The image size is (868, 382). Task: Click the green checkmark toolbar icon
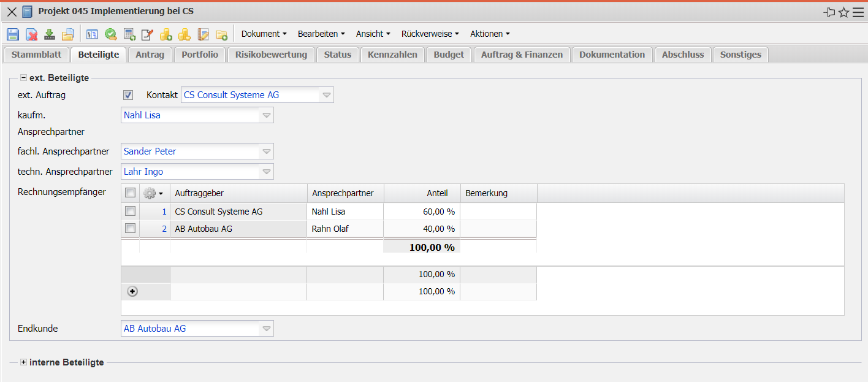point(111,34)
